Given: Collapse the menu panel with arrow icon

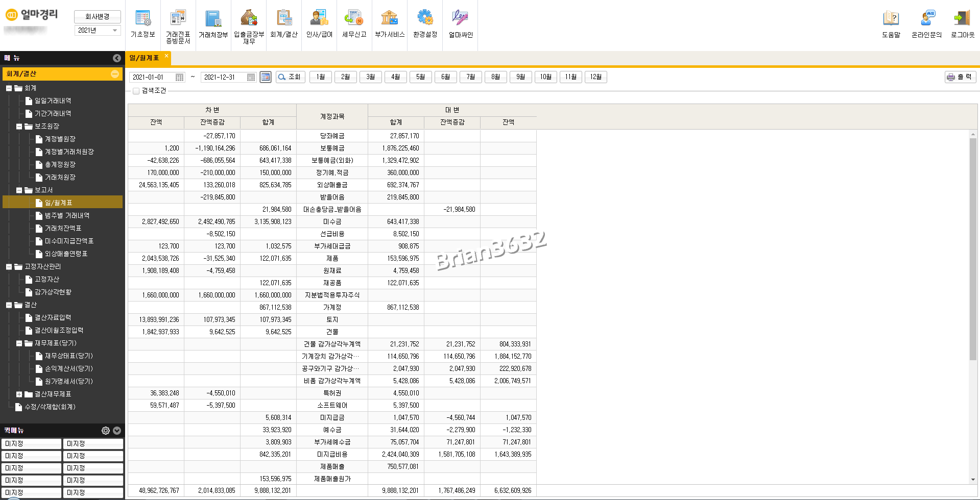Looking at the screenshot, I should (117, 58).
